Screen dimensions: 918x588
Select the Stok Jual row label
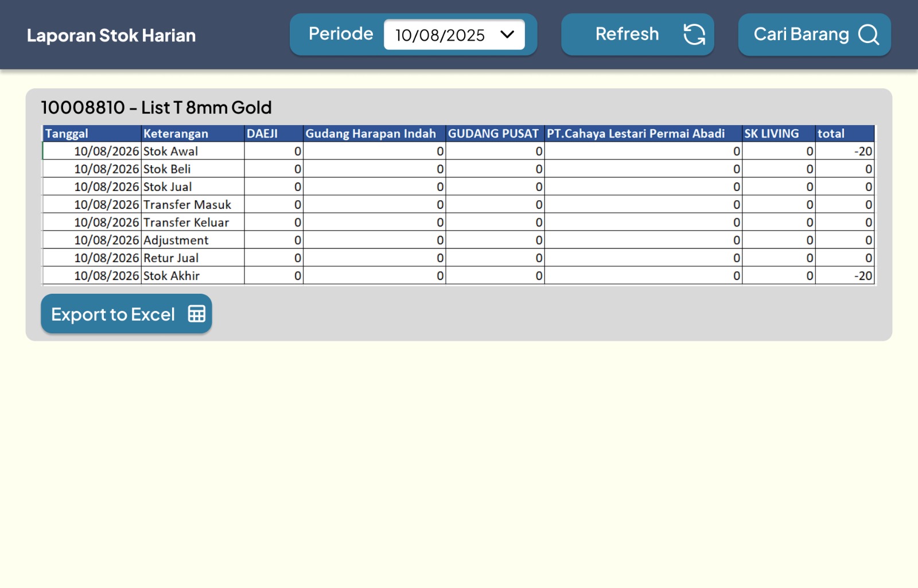tap(168, 187)
